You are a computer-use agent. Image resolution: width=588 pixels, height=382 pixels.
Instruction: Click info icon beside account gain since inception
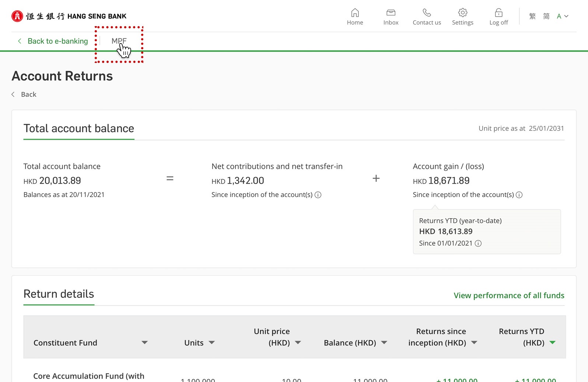(519, 195)
